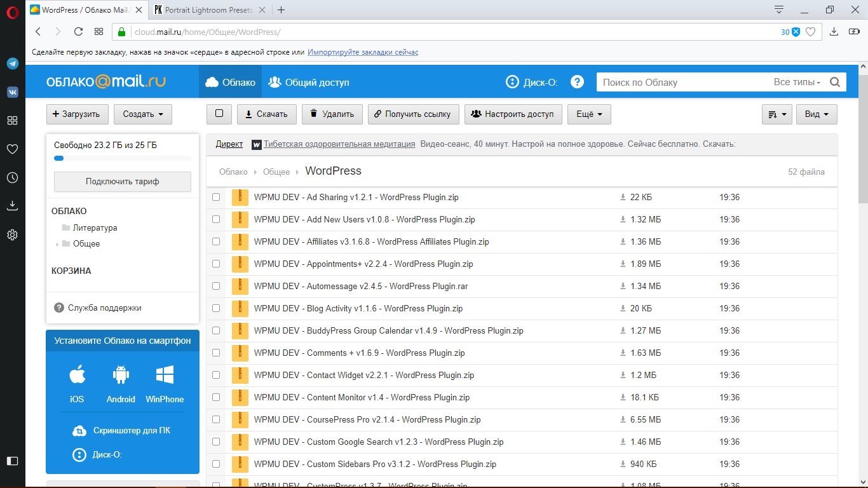Open Импортируйте закладки сейчас link

pos(363,52)
